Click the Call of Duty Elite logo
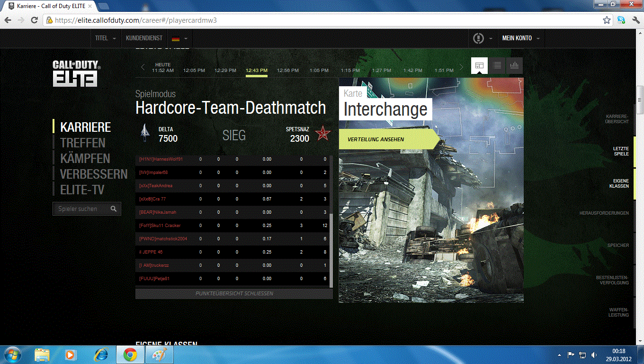The height and width of the screenshot is (364, 644). point(76,73)
